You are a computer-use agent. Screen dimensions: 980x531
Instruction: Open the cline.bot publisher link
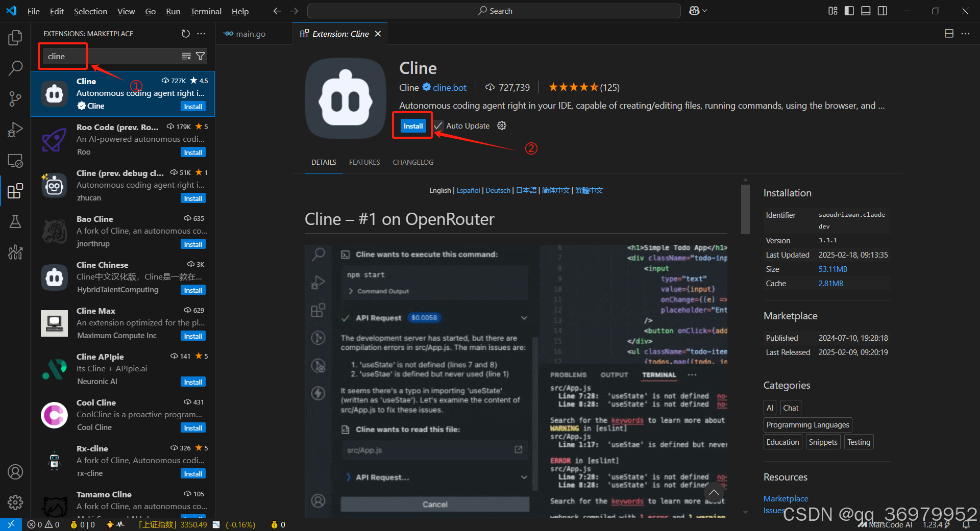point(449,87)
